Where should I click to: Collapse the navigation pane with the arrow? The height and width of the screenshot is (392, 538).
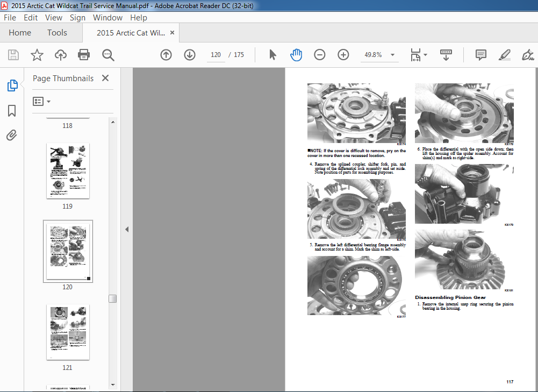(127, 229)
